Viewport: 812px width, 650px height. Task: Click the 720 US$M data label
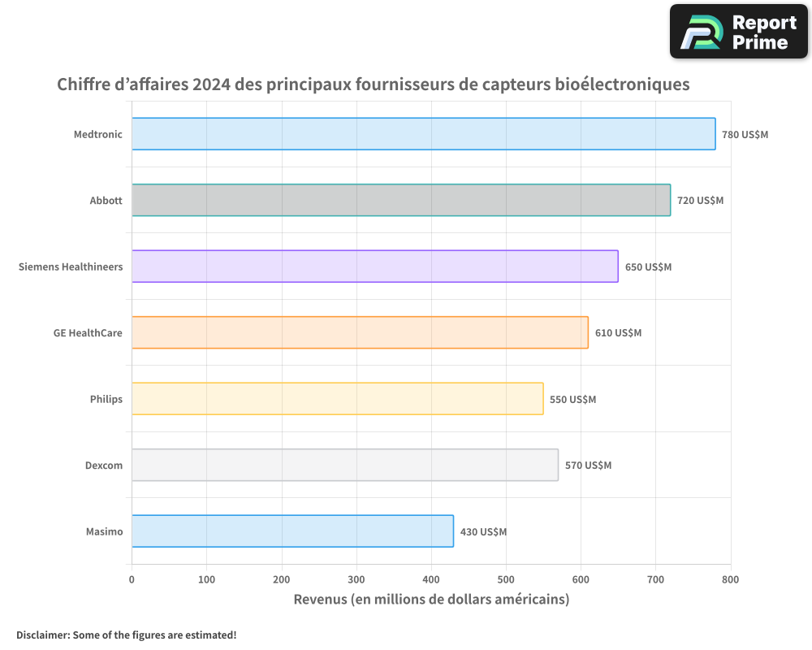700,201
